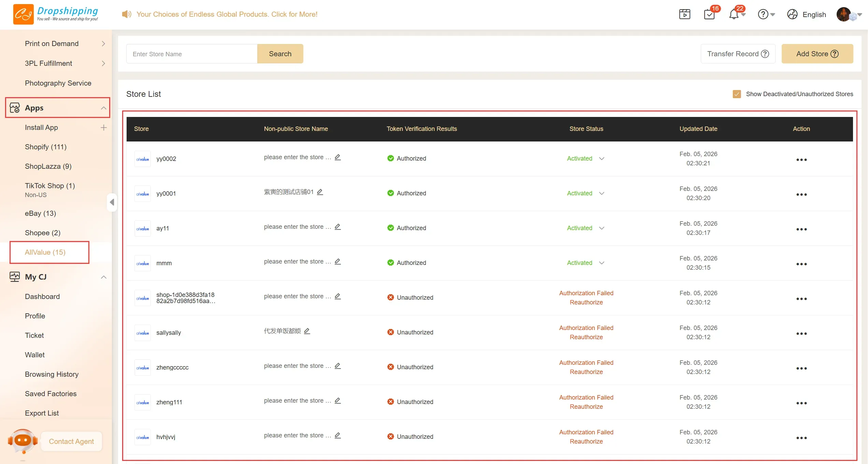Click Reauthorize link for zheng111 store
868x464 pixels.
click(x=586, y=407)
